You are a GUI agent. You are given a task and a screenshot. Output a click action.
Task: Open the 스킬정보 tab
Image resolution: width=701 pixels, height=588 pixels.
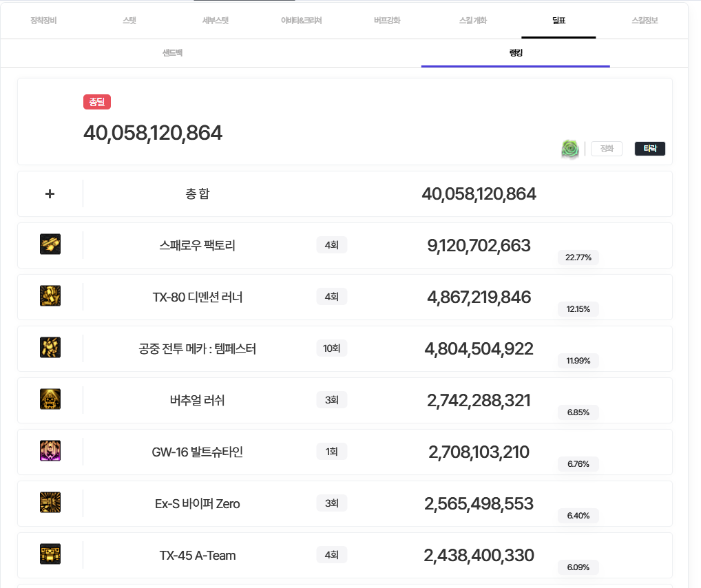(644, 21)
